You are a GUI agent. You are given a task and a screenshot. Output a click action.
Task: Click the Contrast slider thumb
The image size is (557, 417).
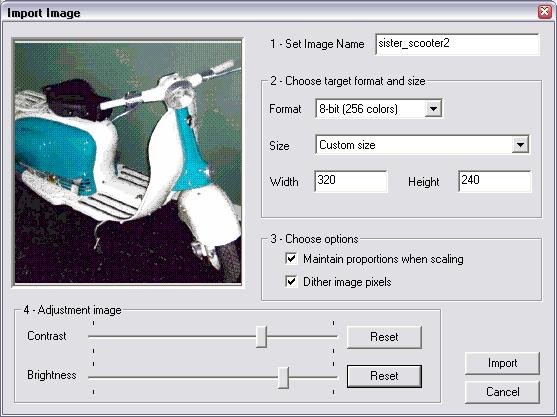(261, 336)
